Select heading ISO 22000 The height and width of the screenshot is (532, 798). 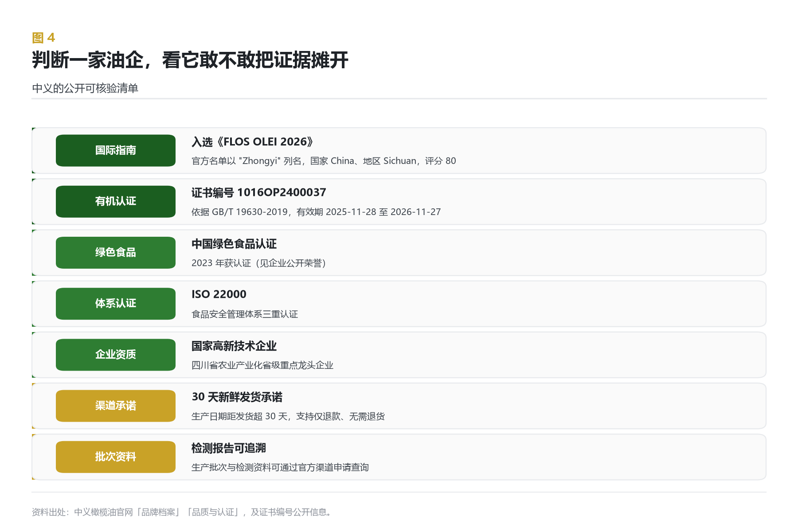pos(219,294)
